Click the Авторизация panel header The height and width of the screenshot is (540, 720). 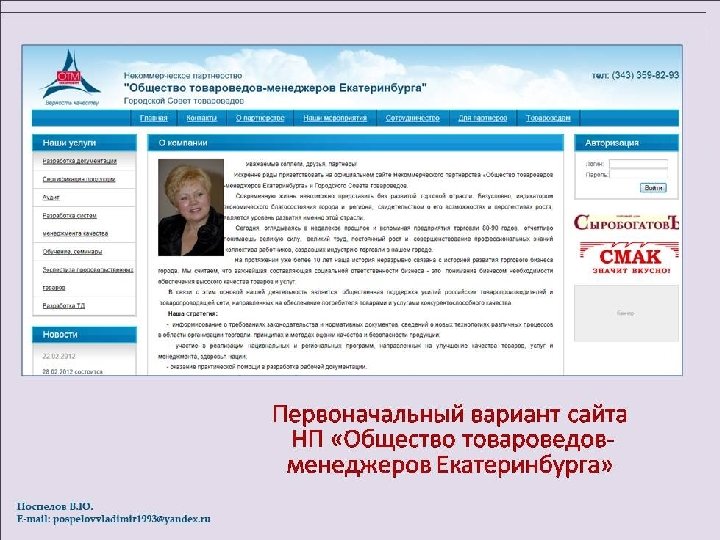pyautogui.click(x=626, y=143)
